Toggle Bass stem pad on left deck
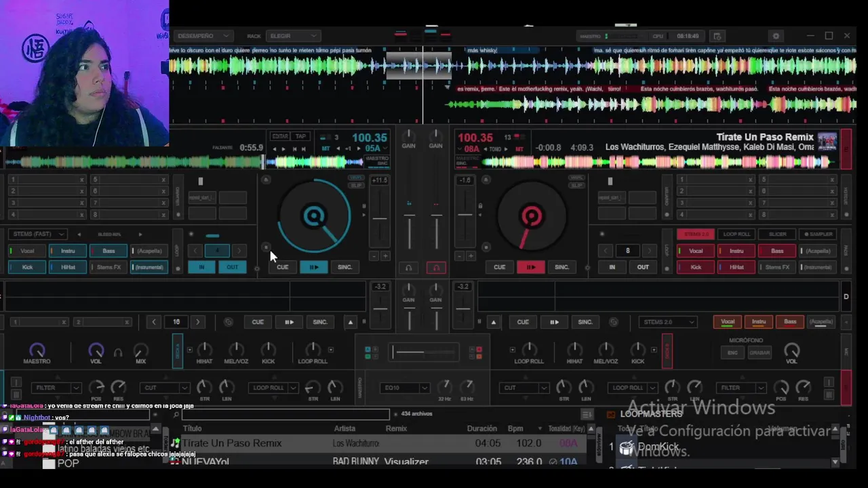 (x=108, y=251)
